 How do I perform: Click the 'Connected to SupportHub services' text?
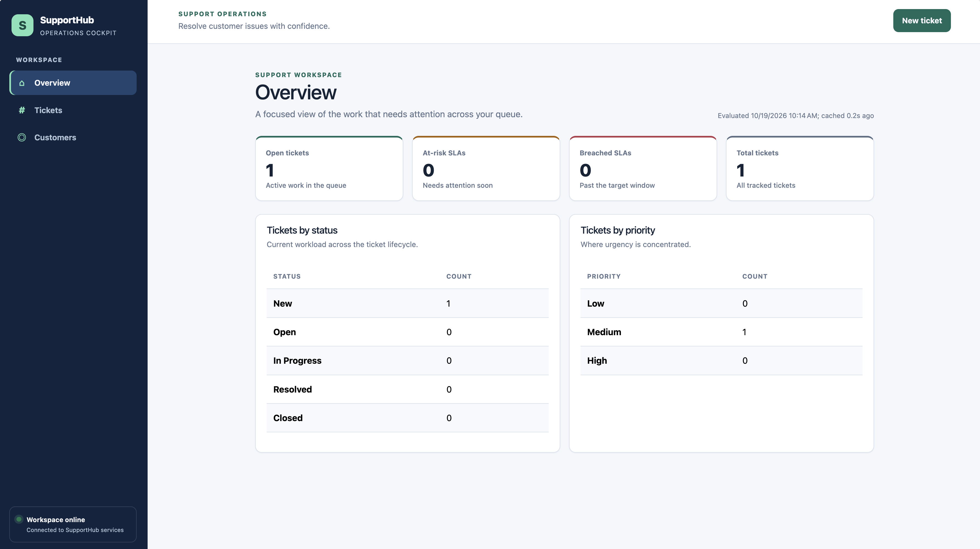click(75, 530)
